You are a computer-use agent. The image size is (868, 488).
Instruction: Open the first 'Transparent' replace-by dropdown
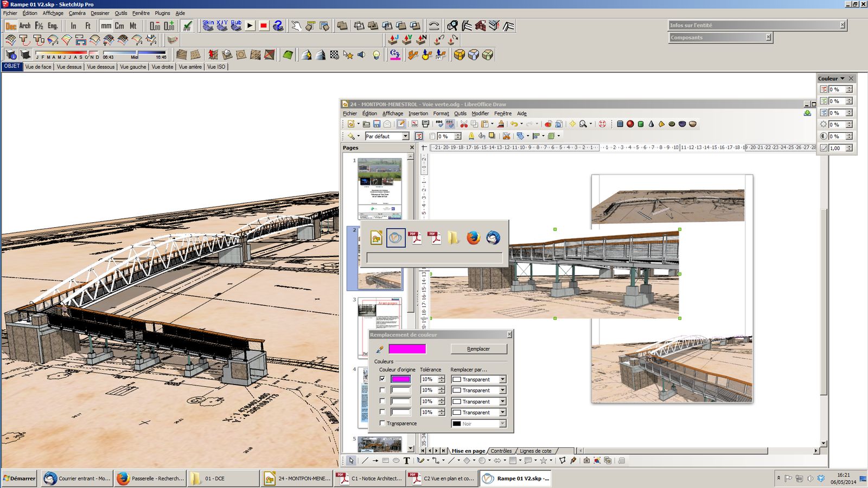click(x=503, y=380)
